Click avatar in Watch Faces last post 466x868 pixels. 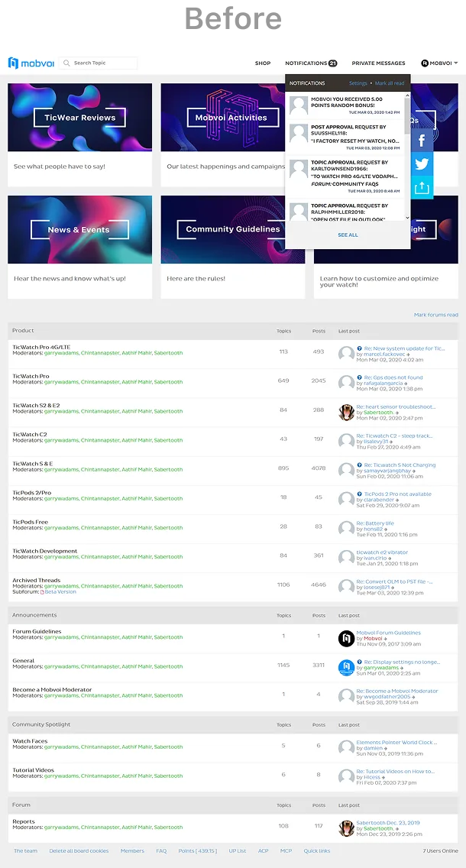pyautogui.click(x=347, y=748)
